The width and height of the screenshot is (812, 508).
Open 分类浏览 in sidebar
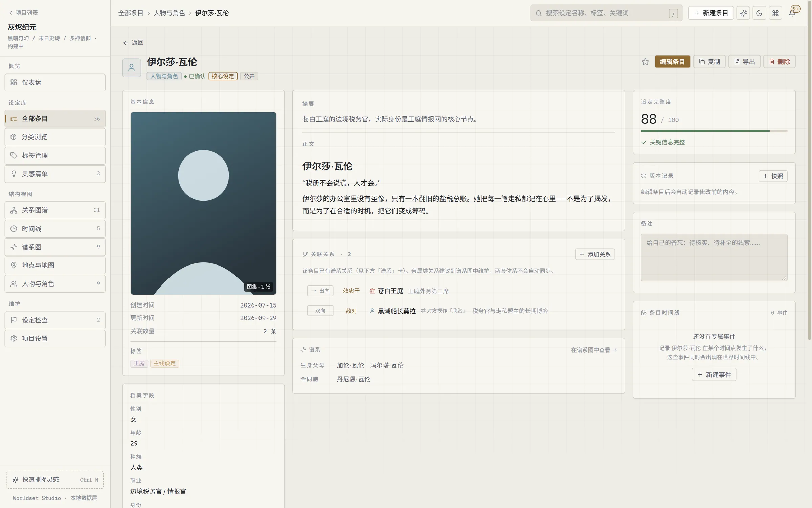55,137
